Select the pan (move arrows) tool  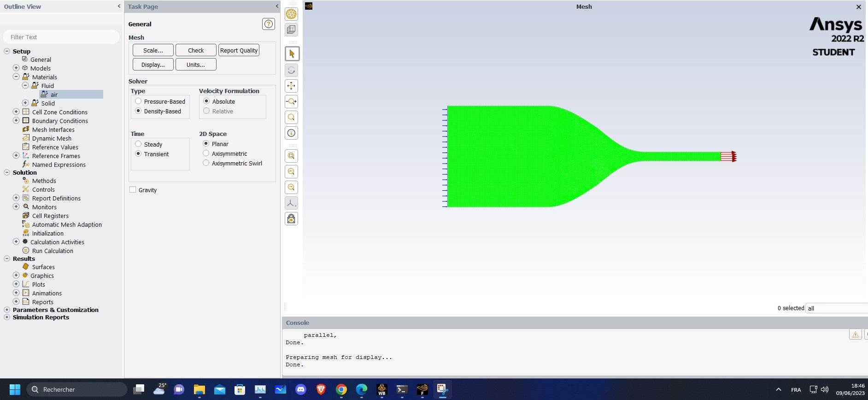click(291, 86)
